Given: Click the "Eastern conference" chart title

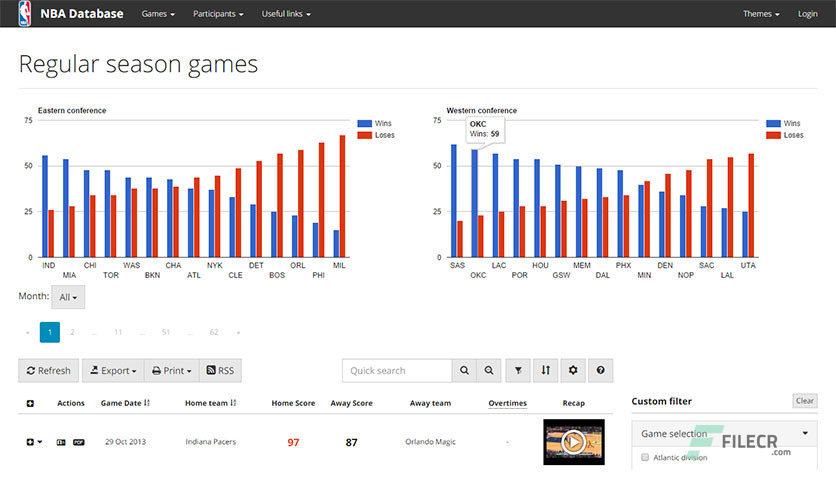Looking at the screenshot, I should point(72,110).
